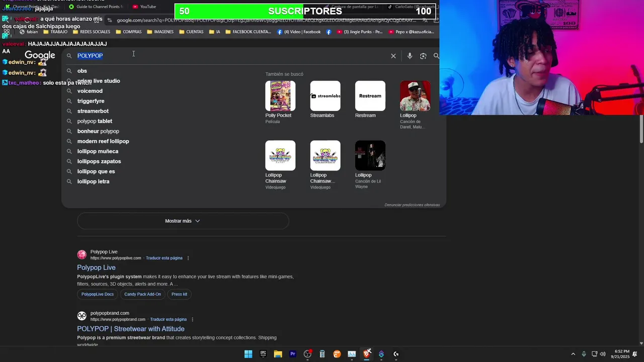Open the REDES SOCIALES bookmarks folder
The height and width of the screenshot is (362, 644).
[92, 32]
